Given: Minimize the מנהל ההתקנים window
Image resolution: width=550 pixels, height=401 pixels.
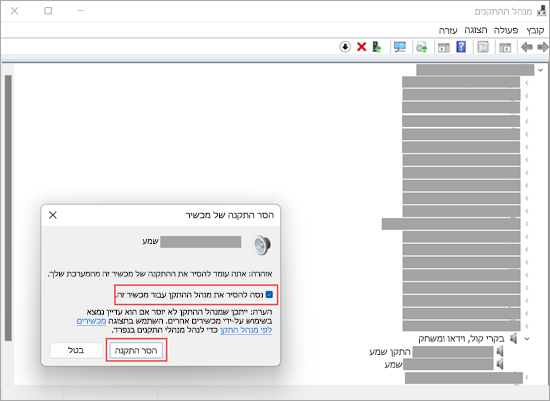Looking at the screenshot, I should 81,11.
